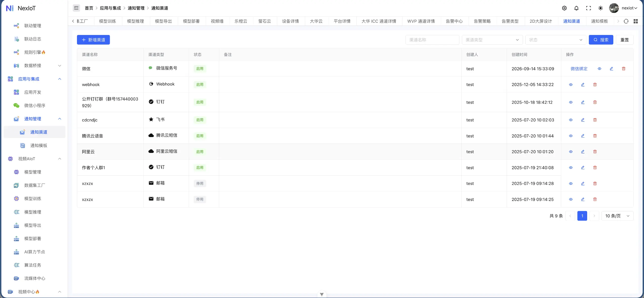Open system settings gear icon

tap(564, 8)
